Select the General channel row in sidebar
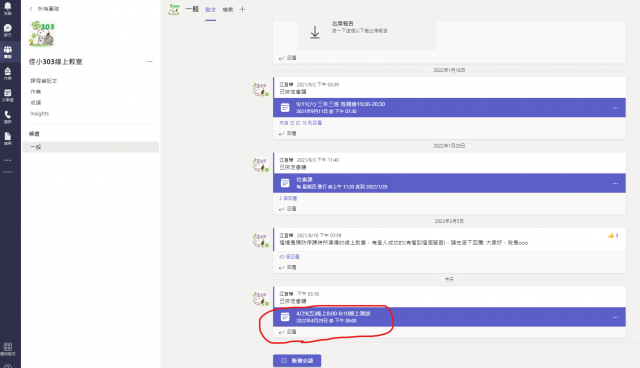 (90, 147)
